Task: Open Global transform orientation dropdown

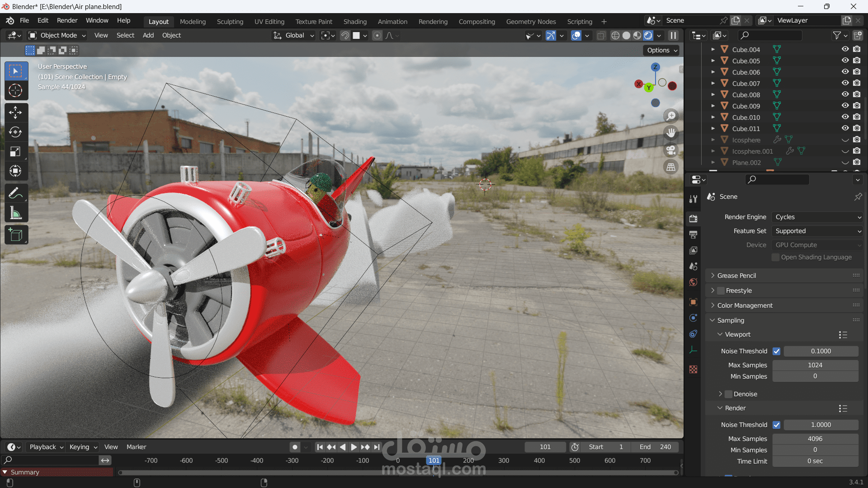Action: coord(294,35)
